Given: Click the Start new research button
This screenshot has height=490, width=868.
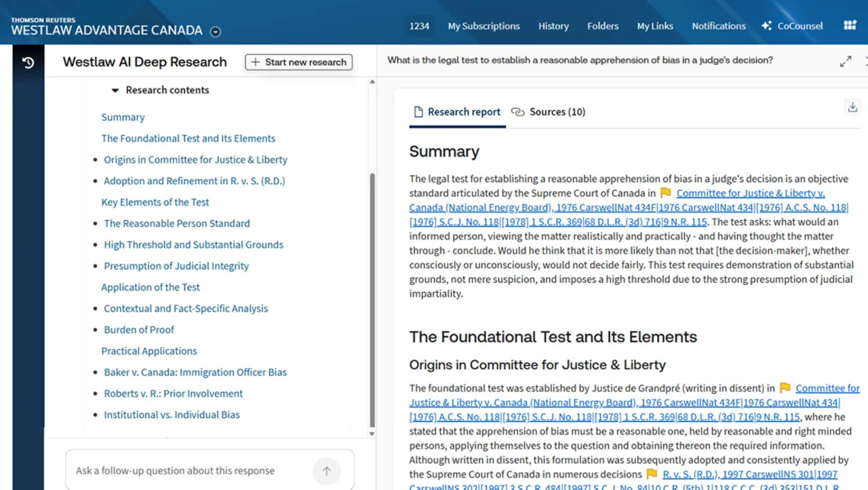Looking at the screenshot, I should click(298, 62).
